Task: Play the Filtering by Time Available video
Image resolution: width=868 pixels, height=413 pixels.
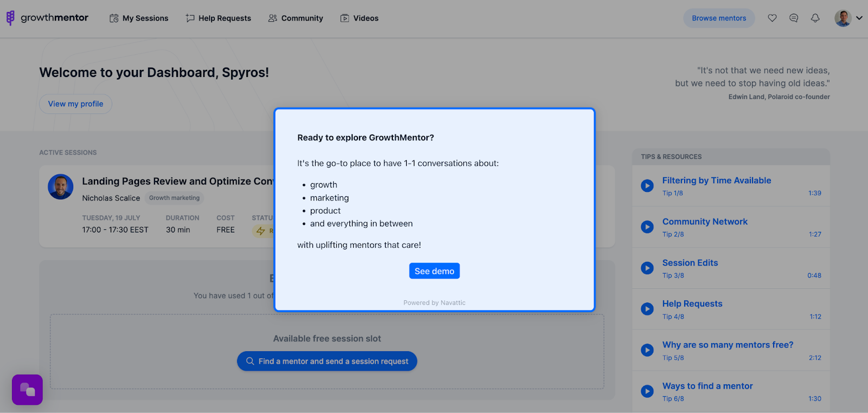Action: click(647, 186)
